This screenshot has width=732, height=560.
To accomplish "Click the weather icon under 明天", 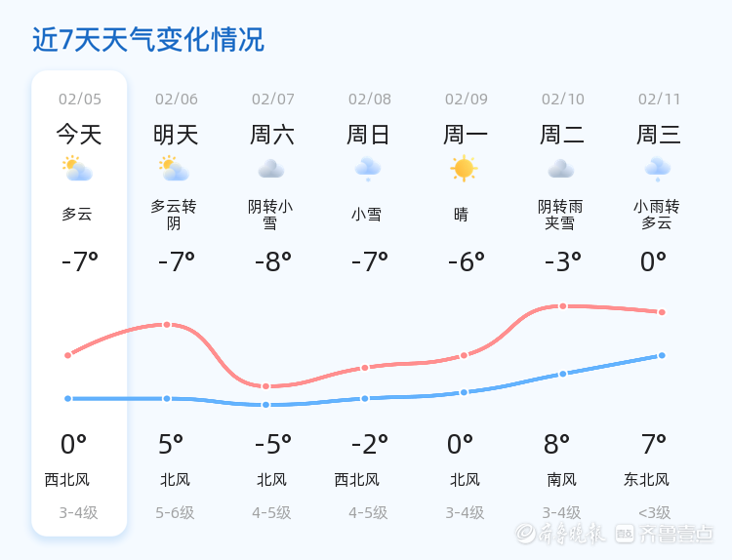I will (x=175, y=170).
